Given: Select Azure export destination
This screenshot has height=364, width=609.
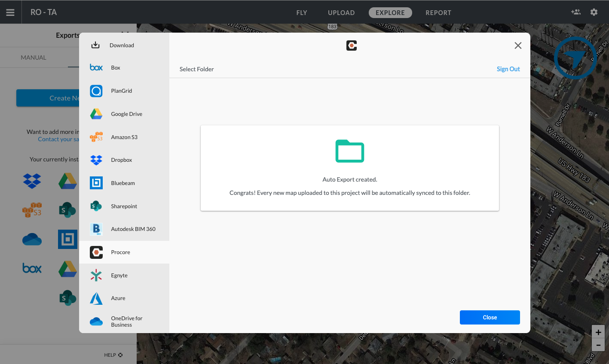Looking at the screenshot, I should coord(124,298).
